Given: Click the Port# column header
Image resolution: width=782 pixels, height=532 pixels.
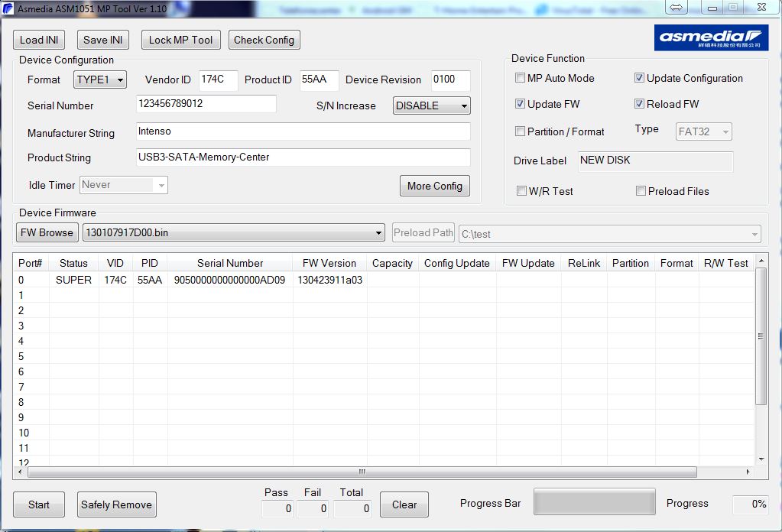Looking at the screenshot, I should [31, 263].
